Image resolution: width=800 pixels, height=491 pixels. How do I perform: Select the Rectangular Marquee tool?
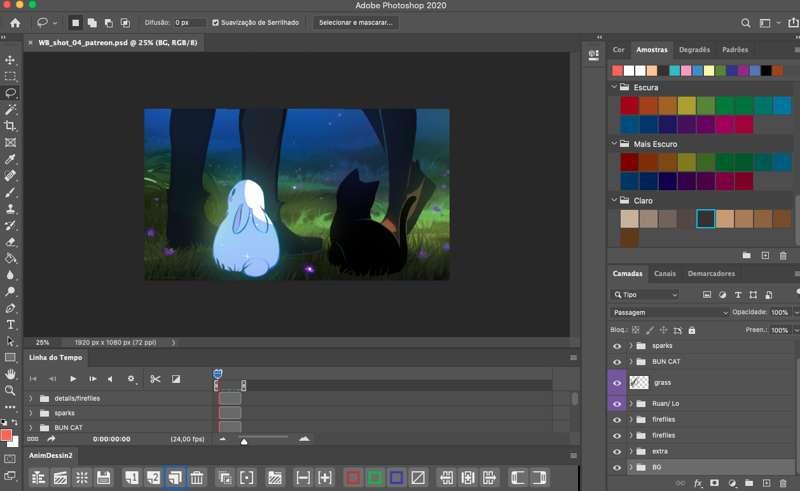tap(10, 77)
